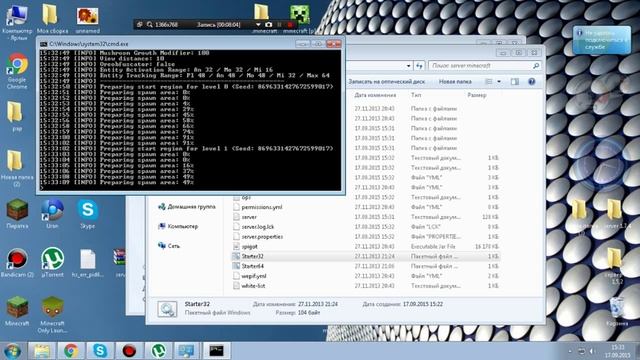Open the hs_err_pid desktop file

(x=87, y=263)
